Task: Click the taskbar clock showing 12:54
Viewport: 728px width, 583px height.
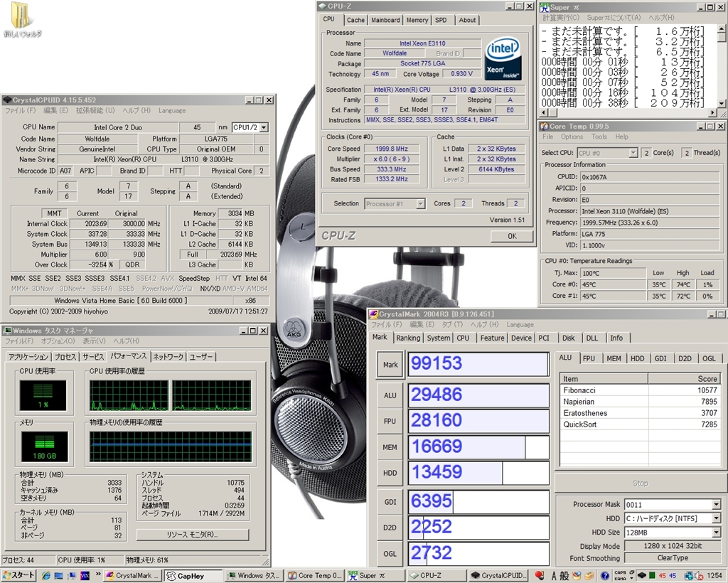Action: [714, 576]
